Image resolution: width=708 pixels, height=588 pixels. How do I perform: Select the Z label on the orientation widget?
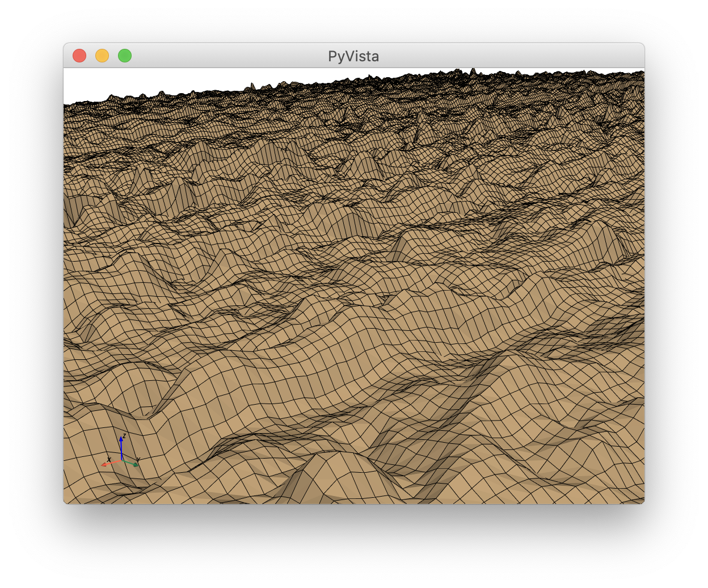click(x=124, y=435)
